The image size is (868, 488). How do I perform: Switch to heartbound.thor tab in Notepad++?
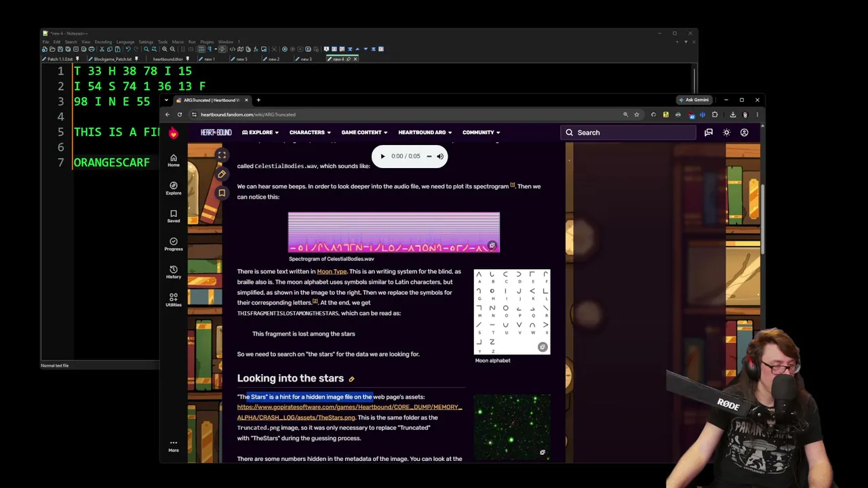(x=167, y=59)
